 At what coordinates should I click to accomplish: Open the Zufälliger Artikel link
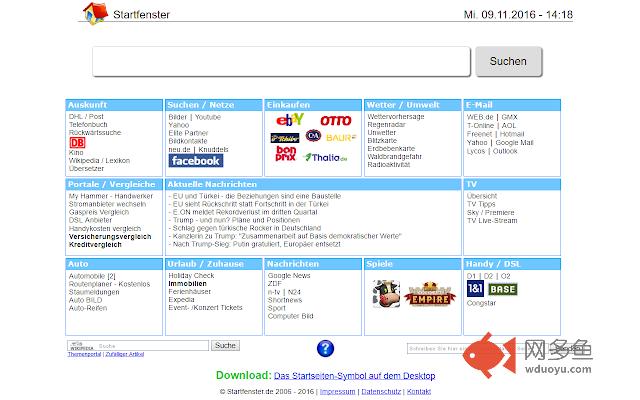[124, 354]
